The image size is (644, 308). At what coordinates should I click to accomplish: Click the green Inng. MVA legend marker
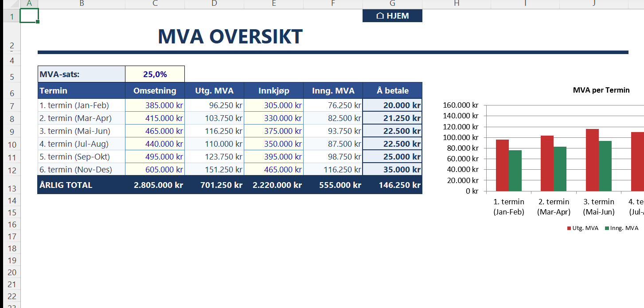point(607,228)
